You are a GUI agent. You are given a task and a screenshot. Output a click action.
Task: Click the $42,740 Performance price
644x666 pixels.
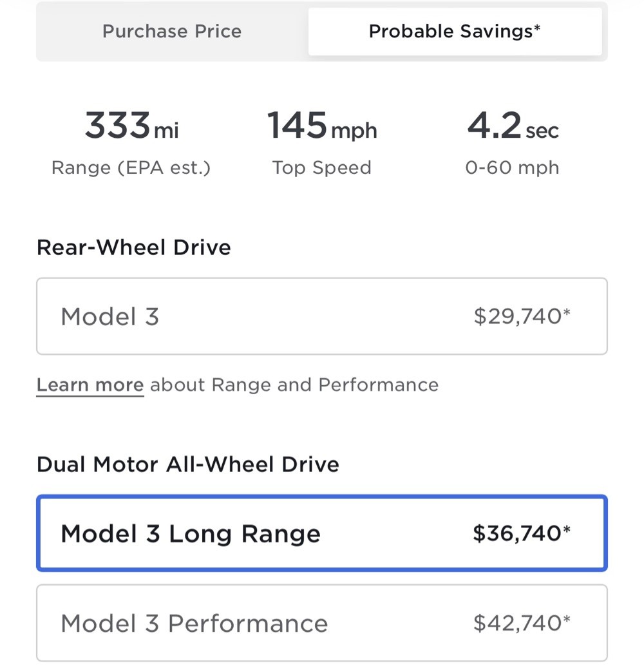coord(518,623)
